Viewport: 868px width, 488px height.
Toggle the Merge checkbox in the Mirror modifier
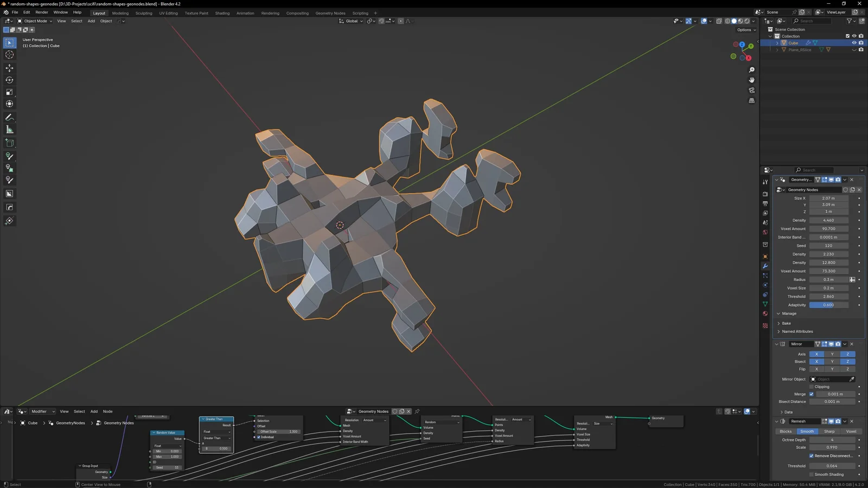(812, 394)
